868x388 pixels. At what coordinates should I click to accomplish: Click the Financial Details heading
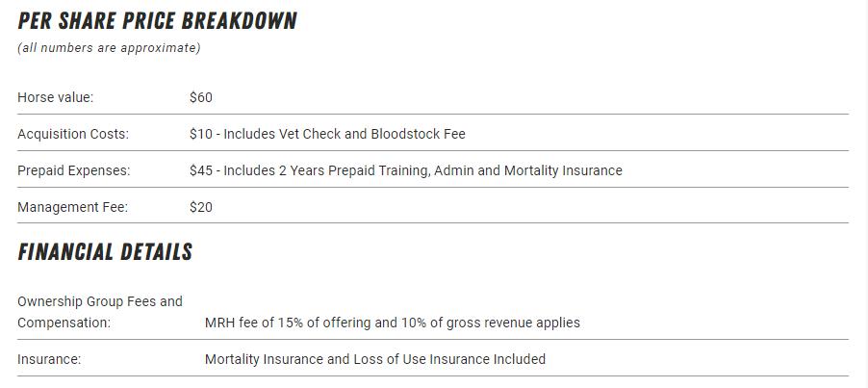coord(105,252)
